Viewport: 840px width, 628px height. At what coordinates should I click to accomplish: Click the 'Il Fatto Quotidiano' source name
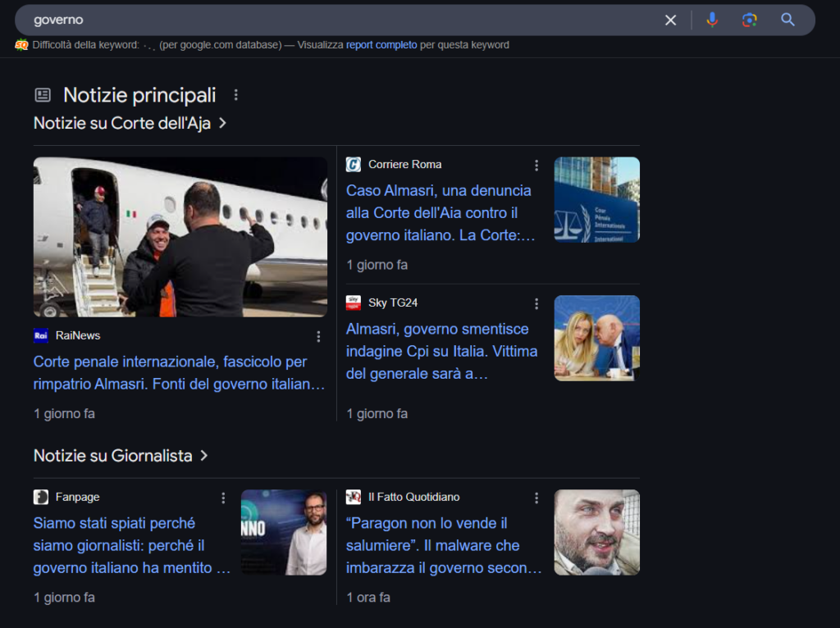pyautogui.click(x=413, y=497)
